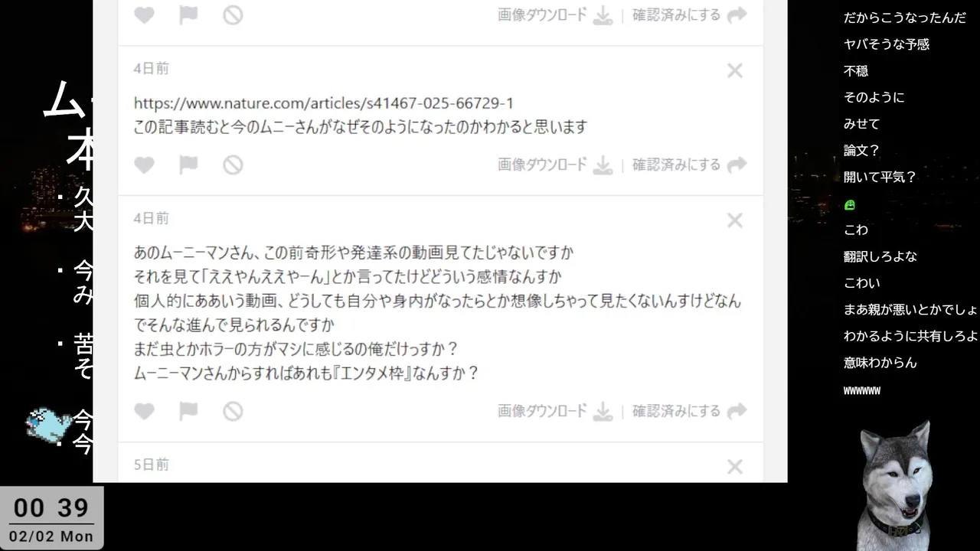Click 画像ダウンロード under ムーニーマン question message
980x551 pixels.
click(555, 412)
